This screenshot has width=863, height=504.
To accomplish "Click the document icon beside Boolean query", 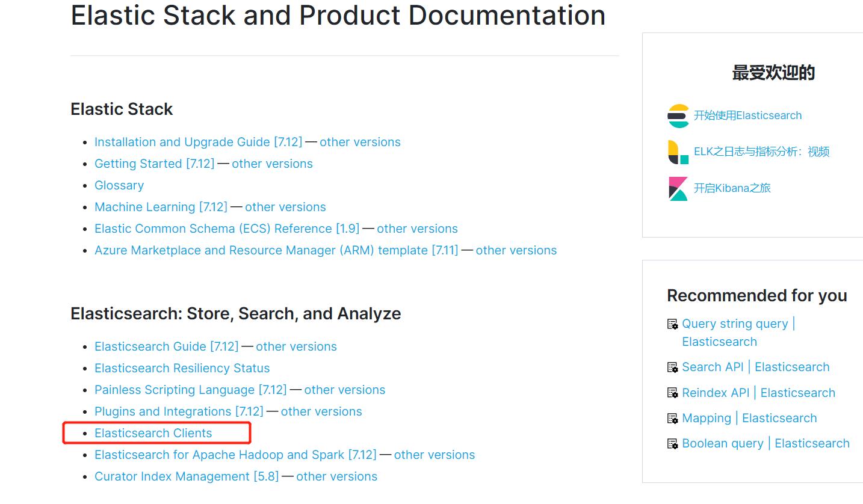I will [x=673, y=444].
